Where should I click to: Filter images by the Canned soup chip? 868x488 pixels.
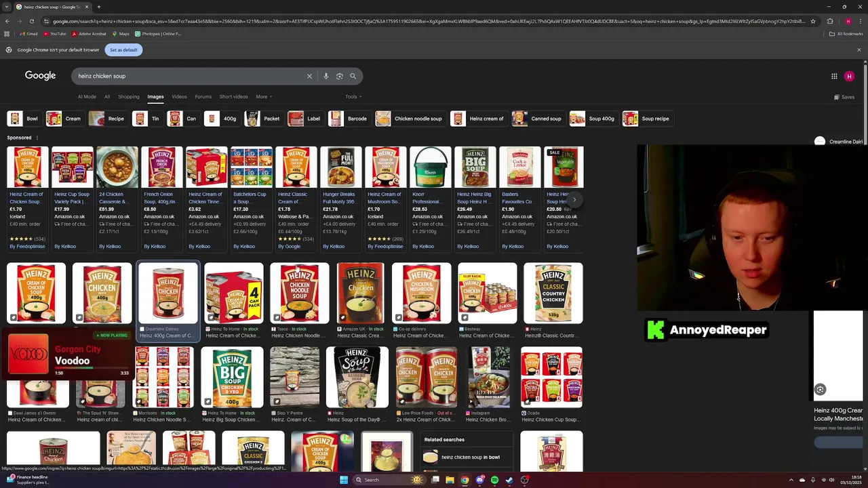pos(538,119)
